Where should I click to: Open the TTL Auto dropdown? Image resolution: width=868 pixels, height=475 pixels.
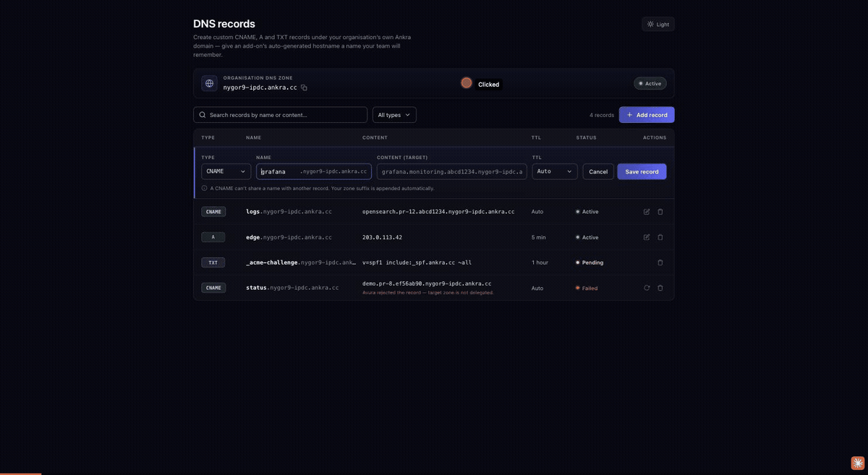point(555,171)
